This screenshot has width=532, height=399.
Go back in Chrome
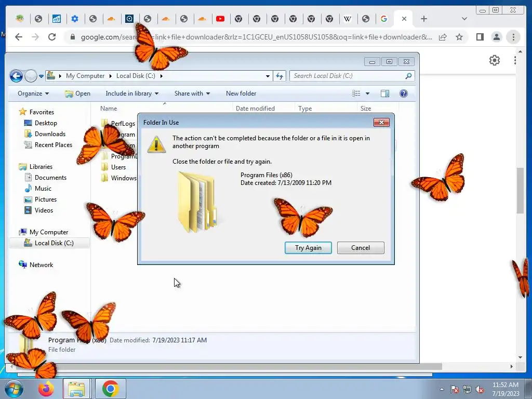(x=19, y=37)
